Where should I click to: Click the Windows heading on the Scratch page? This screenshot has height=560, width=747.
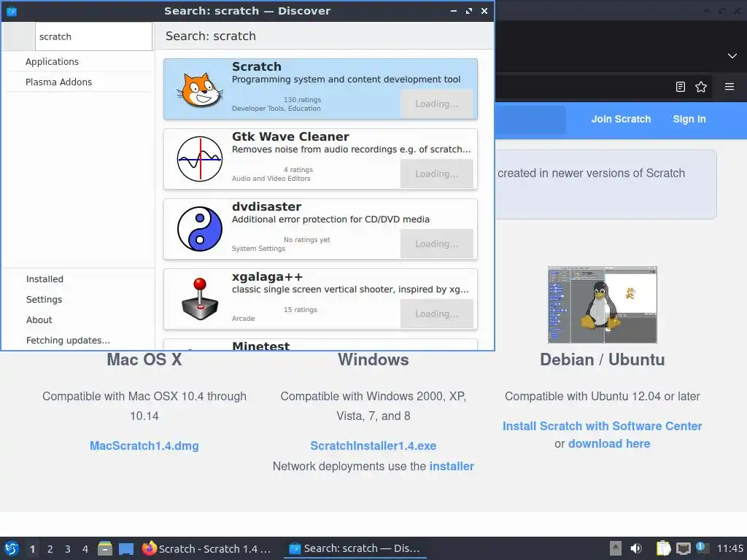373,359
